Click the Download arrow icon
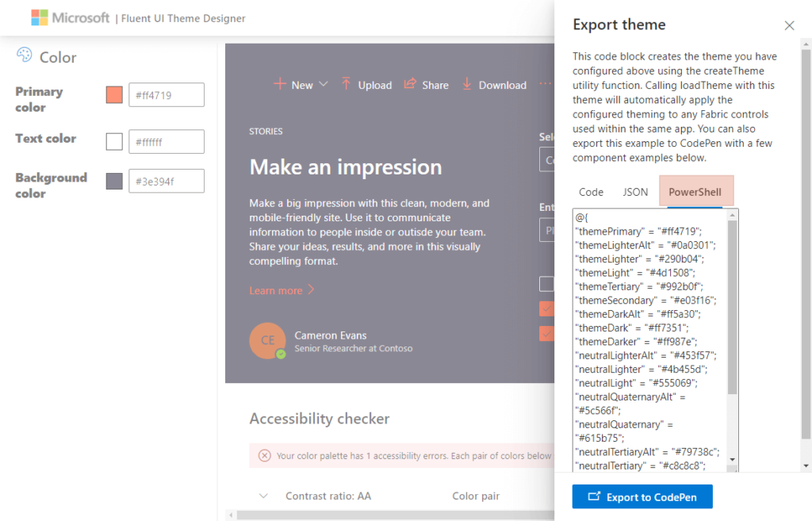 tap(467, 83)
